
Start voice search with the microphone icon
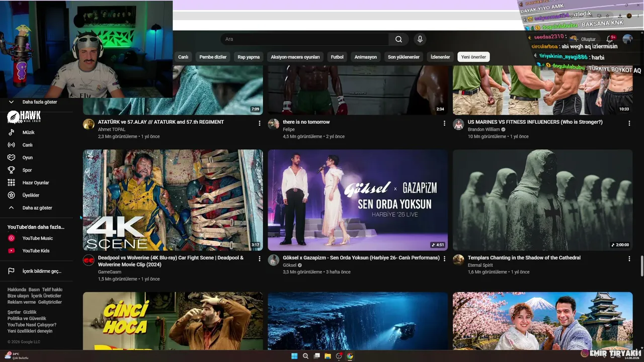pos(420,39)
